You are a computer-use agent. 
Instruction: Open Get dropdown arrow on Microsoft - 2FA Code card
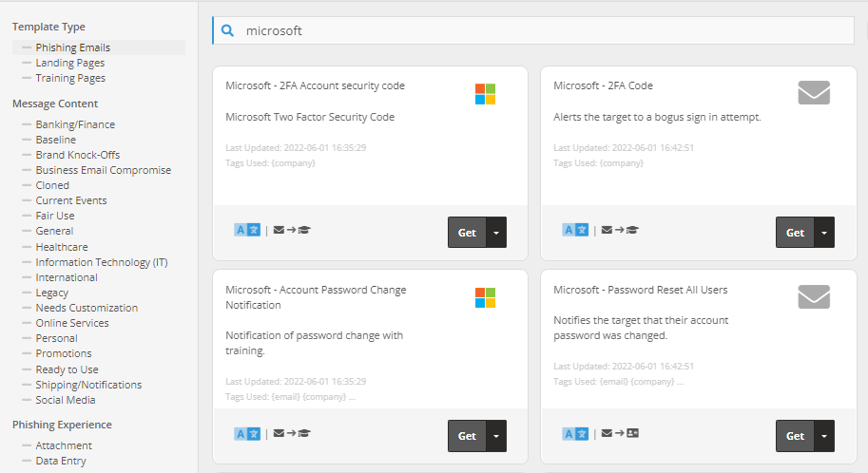click(824, 233)
